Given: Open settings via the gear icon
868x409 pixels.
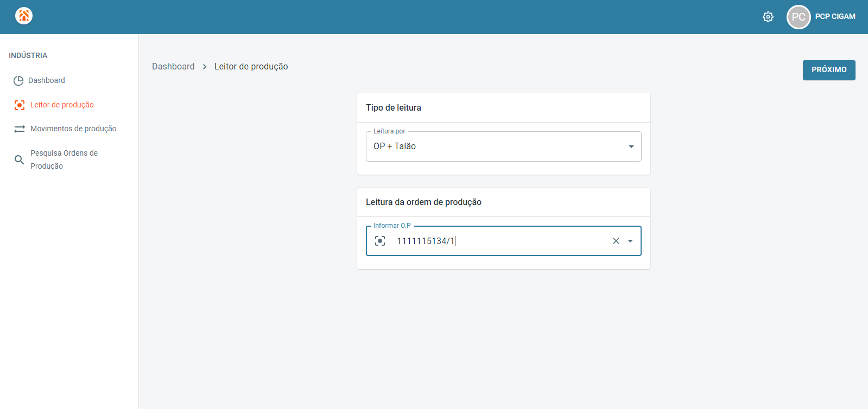Looking at the screenshot, I should tap(768, 17).
